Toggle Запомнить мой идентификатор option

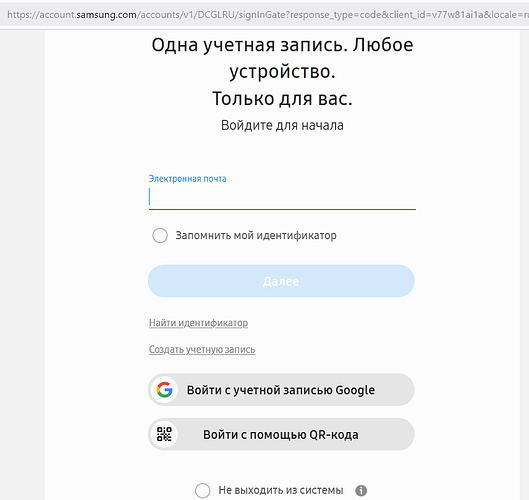[160, 235]
